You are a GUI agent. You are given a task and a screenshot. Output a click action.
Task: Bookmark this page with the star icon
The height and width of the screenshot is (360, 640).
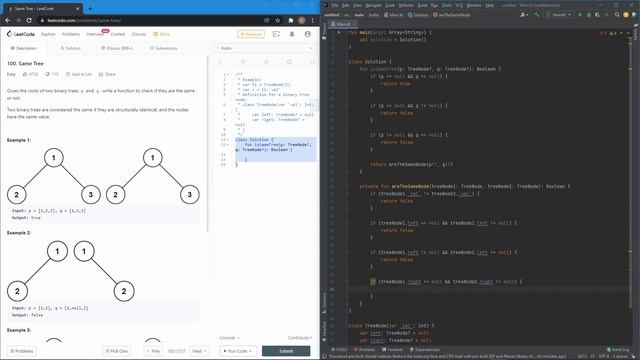point(278,20)
